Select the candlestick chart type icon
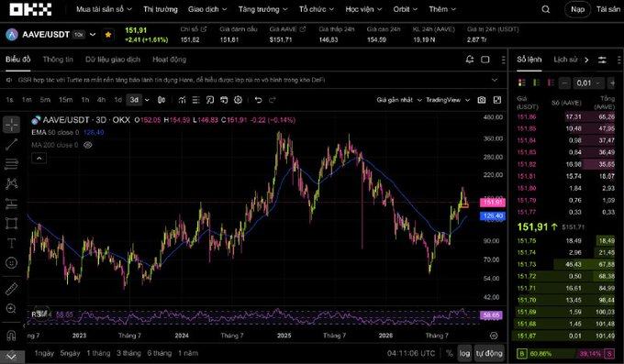Image resolution: width=624 pixels, height=364 pixels. coord(162,100)
